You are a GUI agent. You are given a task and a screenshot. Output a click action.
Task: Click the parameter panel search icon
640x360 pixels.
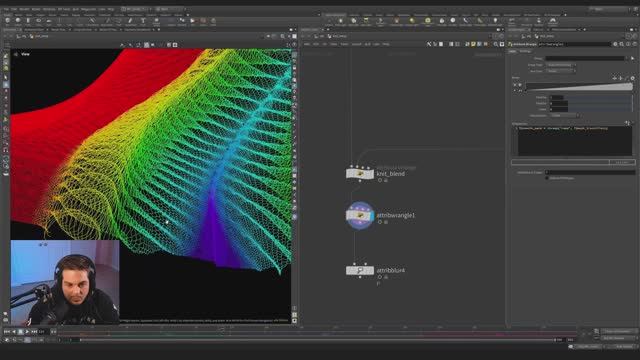point(622,44)
